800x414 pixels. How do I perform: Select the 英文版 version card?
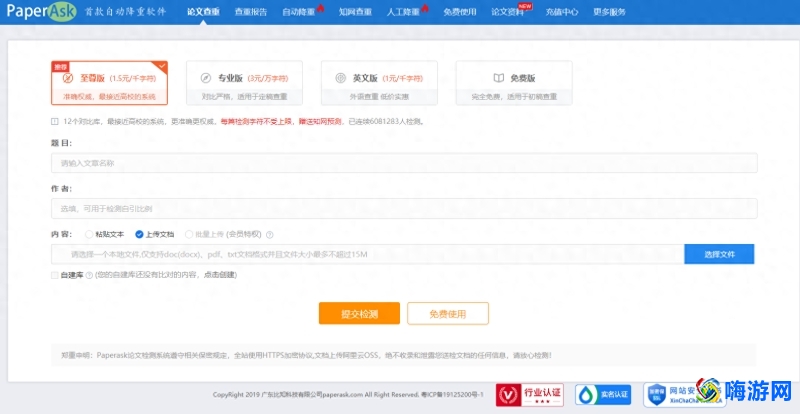tap(379, 83)
